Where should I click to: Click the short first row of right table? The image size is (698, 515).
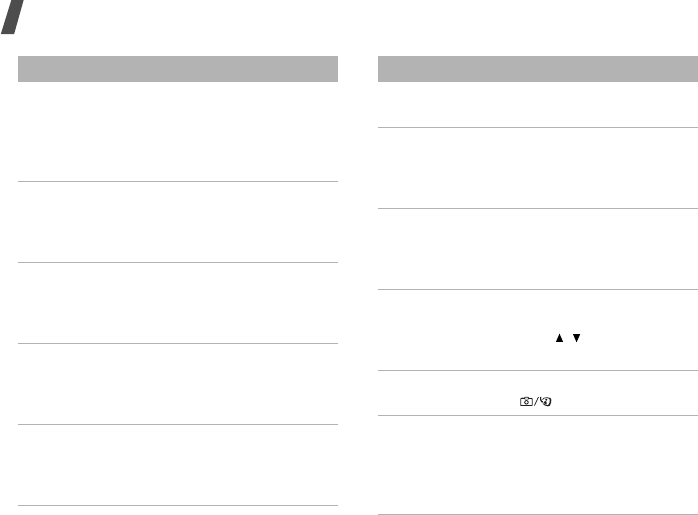point(538,105)
